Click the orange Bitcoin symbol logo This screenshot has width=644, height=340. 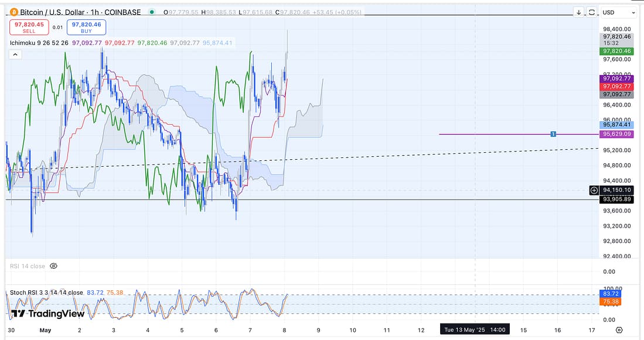tap(14, 12)
